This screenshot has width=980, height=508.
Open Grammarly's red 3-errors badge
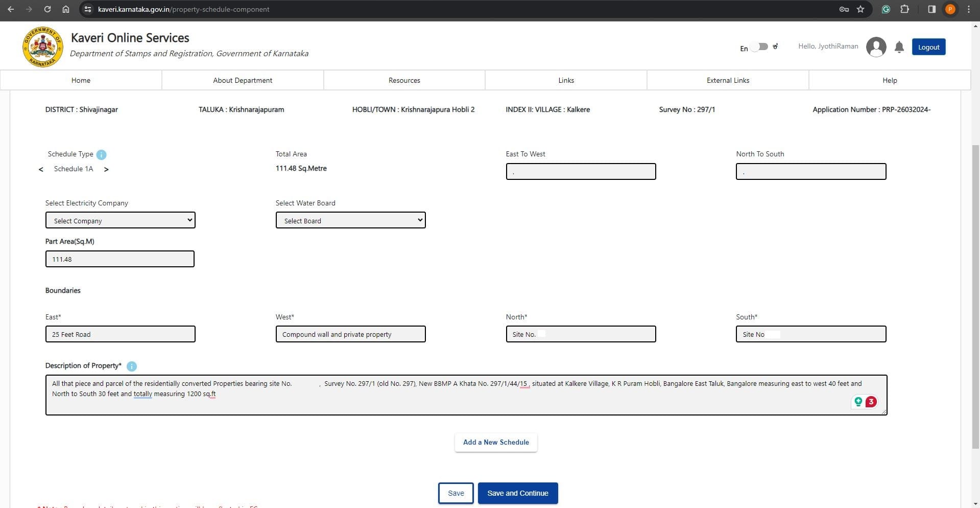(871, 402)
